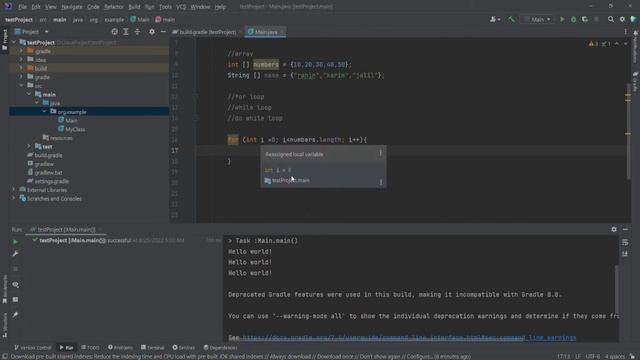Toggle Structure stripe on left edge
This screenshot has height=360, width=640.
coord(4,325)
